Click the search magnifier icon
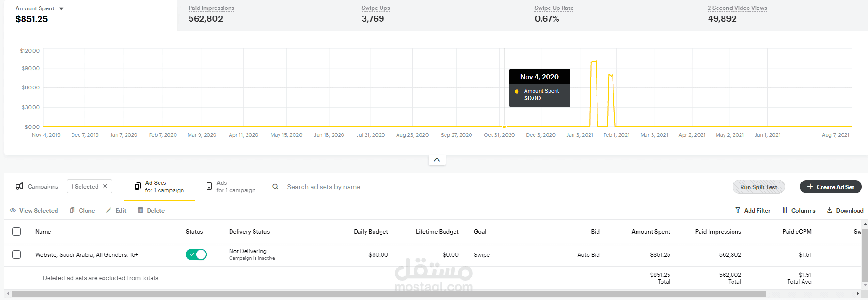 276,187
